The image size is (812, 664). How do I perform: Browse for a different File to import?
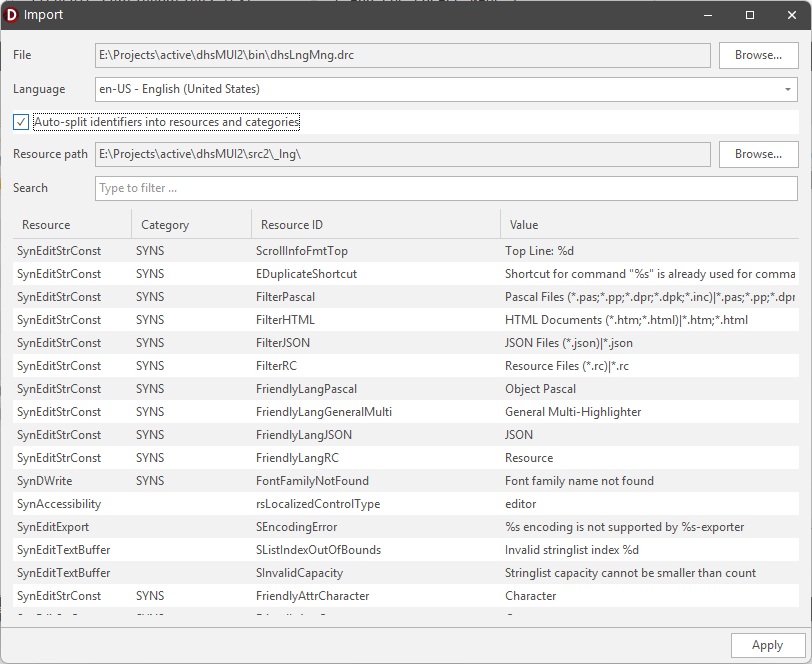pos(758,55)
